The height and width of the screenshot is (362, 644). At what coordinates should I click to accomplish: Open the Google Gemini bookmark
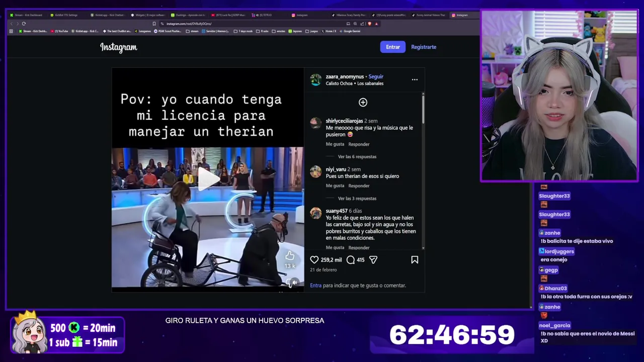click(x=350, y=31)
